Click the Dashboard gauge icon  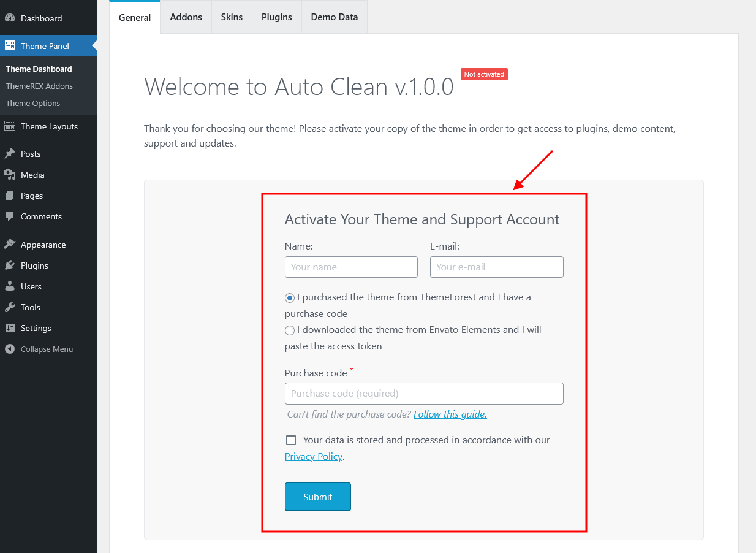[x=10, y=18]
